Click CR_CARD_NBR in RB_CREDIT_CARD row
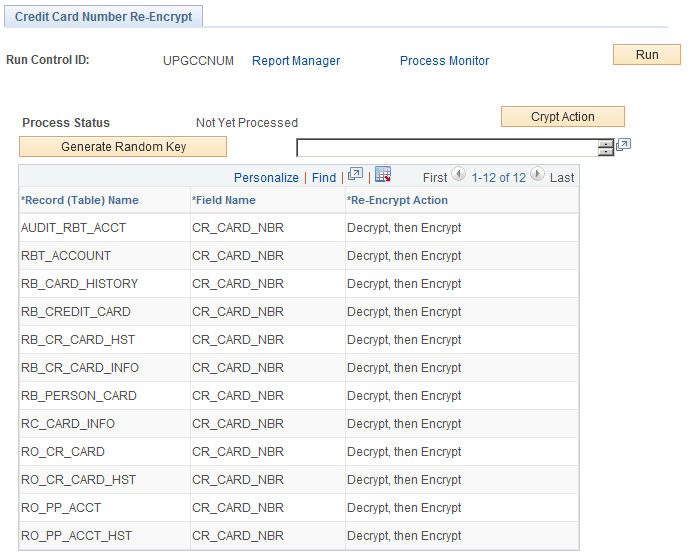Image resolution: width=689 pixels, height=557 pixels. [238, 312]
